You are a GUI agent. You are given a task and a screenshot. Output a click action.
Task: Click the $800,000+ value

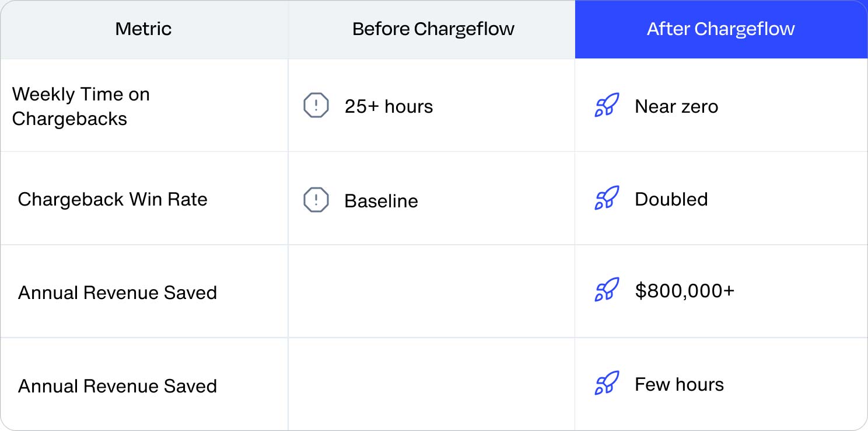684,291
